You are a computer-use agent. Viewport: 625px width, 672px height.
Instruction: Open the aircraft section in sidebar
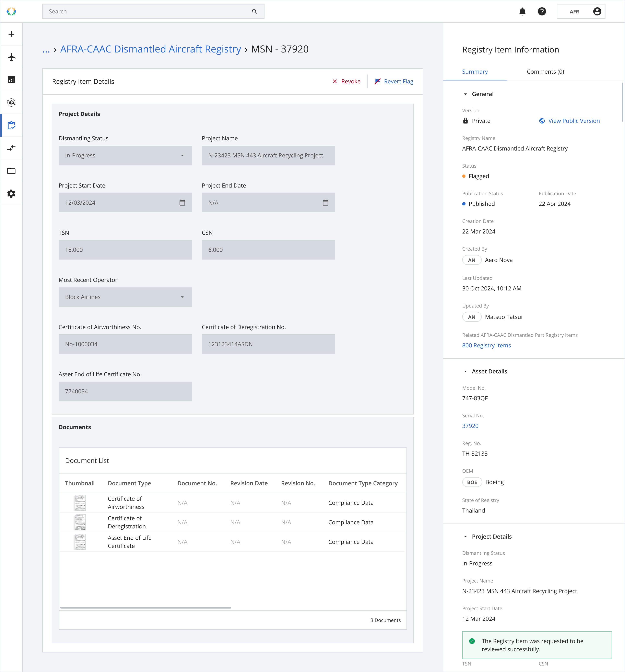click(12, 57)
